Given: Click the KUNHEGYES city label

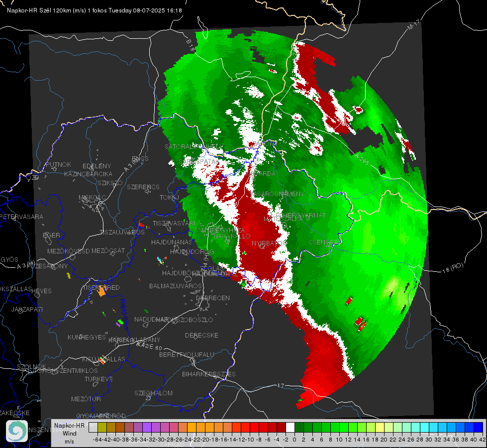Looking at the screenshot, I should [87, 337].
